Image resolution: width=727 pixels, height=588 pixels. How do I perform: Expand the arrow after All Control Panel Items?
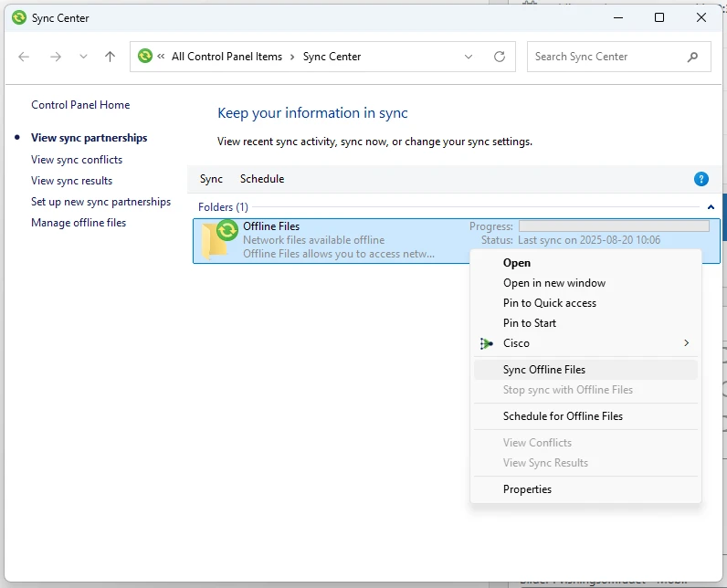tap(292, 57)
